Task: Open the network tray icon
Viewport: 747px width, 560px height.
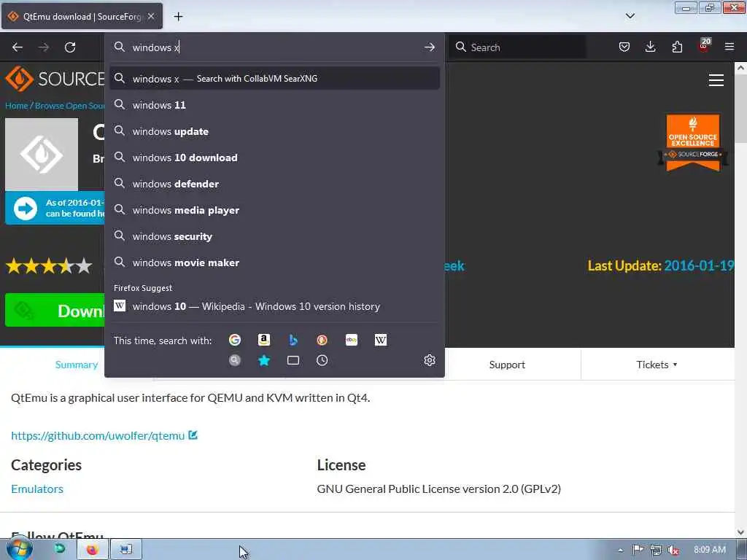Action: (656, 550)
